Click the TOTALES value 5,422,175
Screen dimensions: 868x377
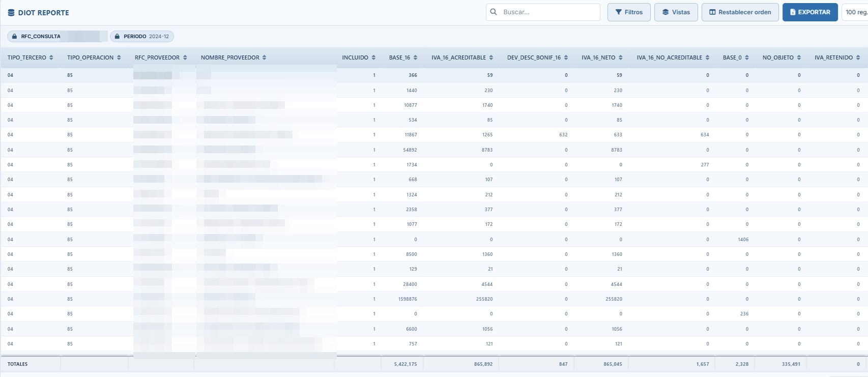406,364
